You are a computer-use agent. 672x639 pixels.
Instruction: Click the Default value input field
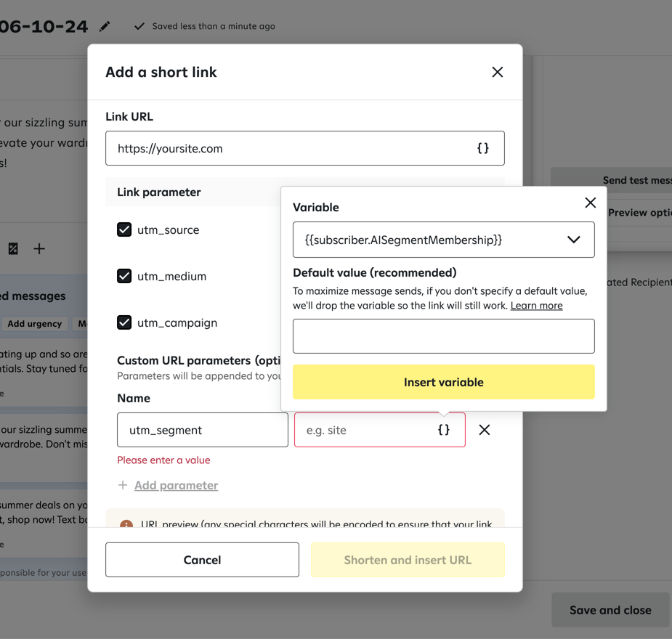coord(443,335)
